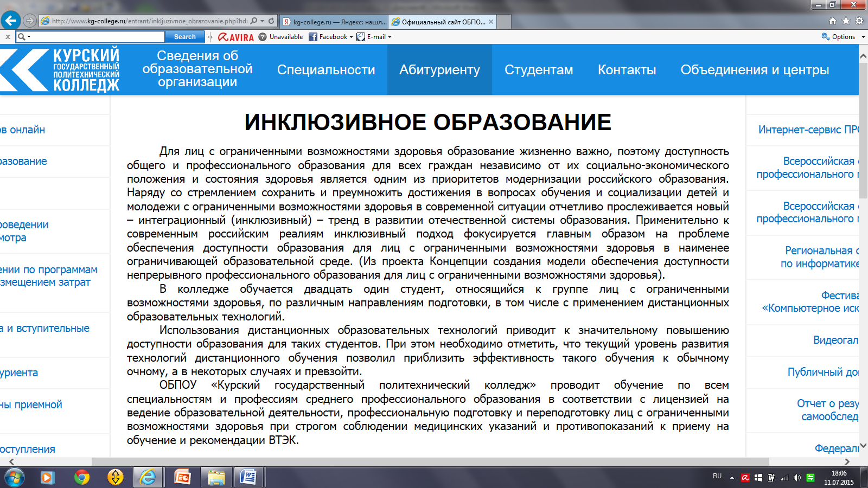The height and width of the screenshot is (488, 868).
Task: Click the Kursk Polytechnic College logo
Action: click(60, 70)
